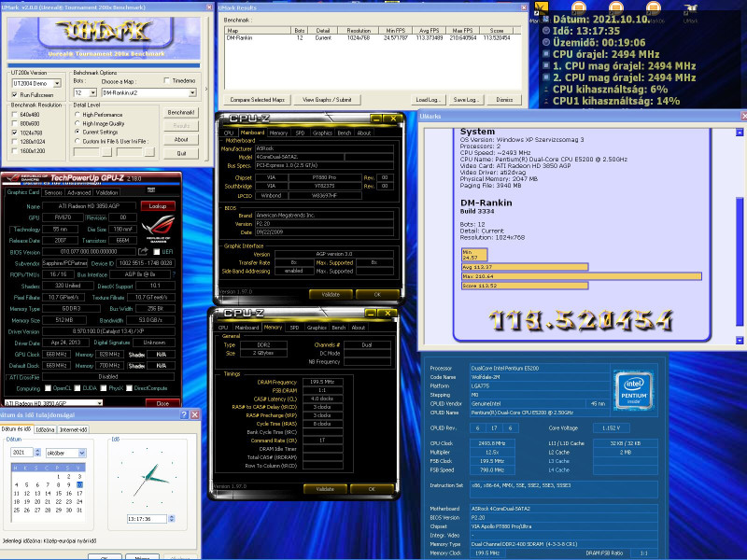Click analog clock face in date dialog

[148, 478]
